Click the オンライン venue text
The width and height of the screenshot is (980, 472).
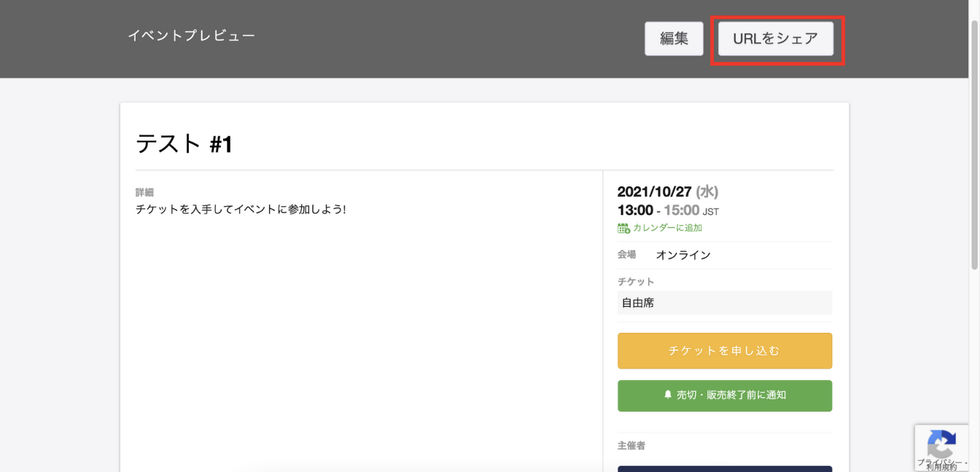click(683, 254)
